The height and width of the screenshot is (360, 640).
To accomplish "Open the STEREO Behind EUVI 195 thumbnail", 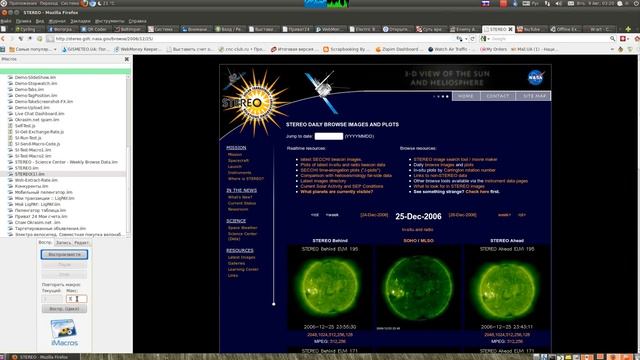I will click(330, 287).
